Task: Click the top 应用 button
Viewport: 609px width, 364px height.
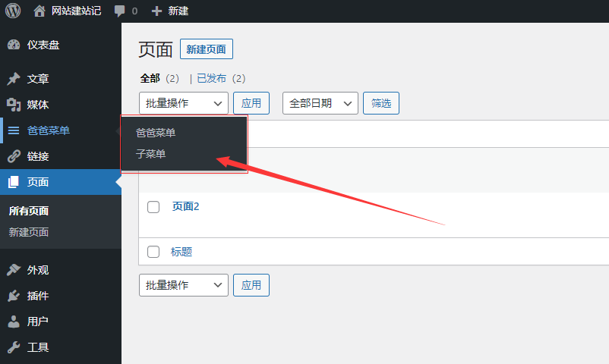Action: (x=251, y=103)
